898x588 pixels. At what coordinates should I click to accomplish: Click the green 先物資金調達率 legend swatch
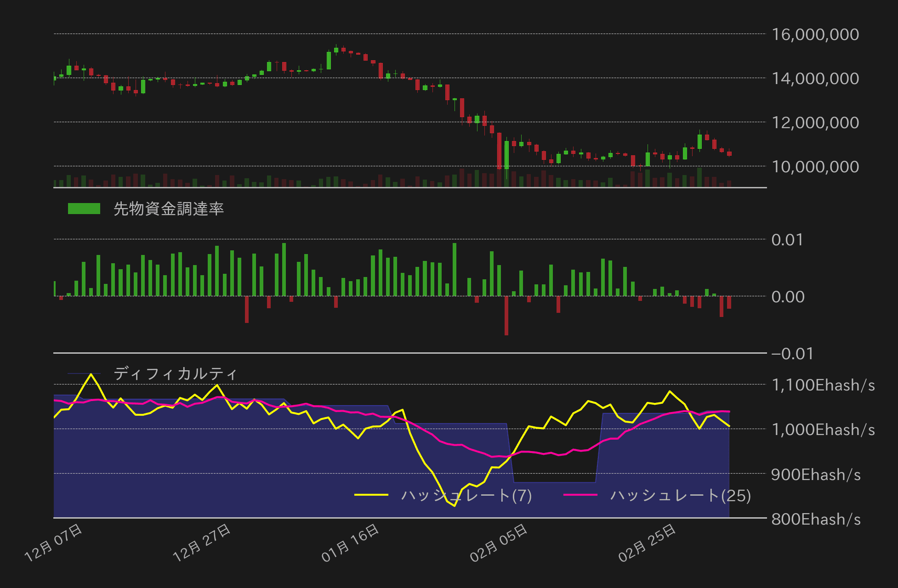coord(84,208)
